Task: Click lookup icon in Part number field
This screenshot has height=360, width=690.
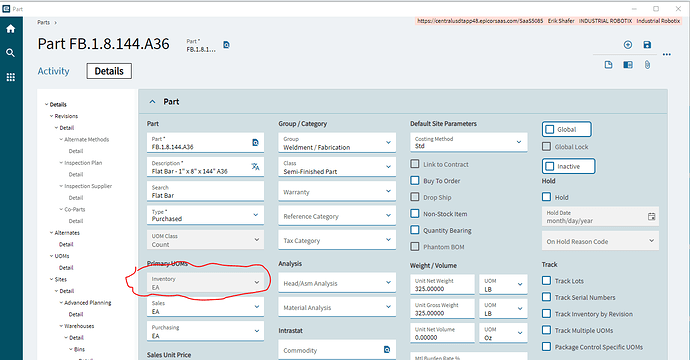Action: tap(255, 143)
